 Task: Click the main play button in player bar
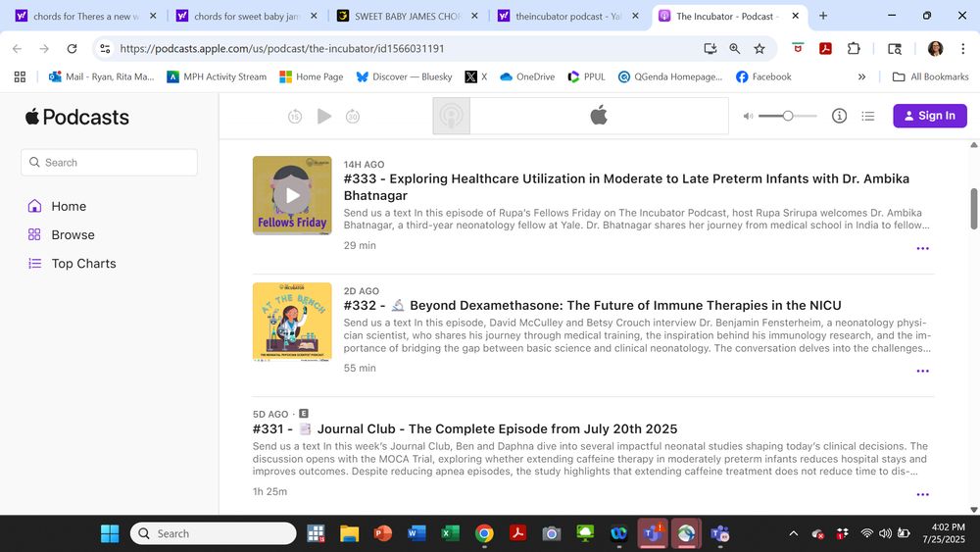pyautogui.click(x=323, y=117)
